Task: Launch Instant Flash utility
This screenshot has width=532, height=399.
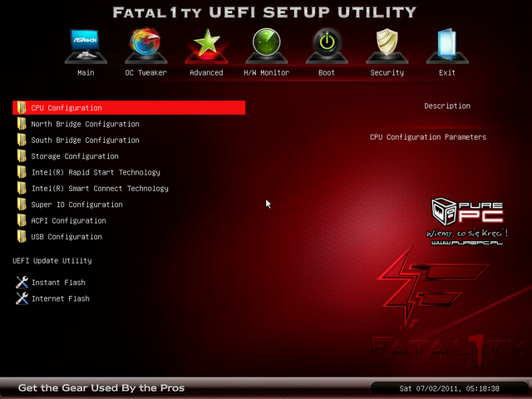Action: (58, 283)
